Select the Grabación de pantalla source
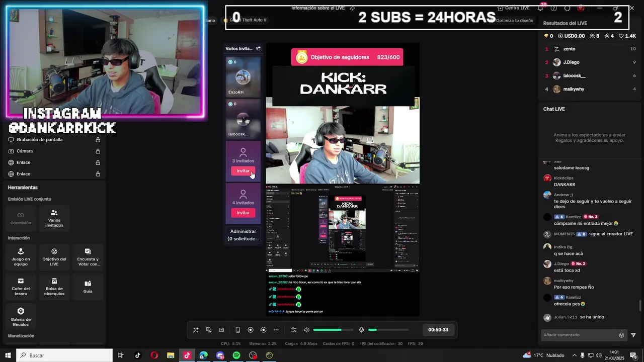Image resolution: width=644 pixels, height=362 pixels. (54, 140)
